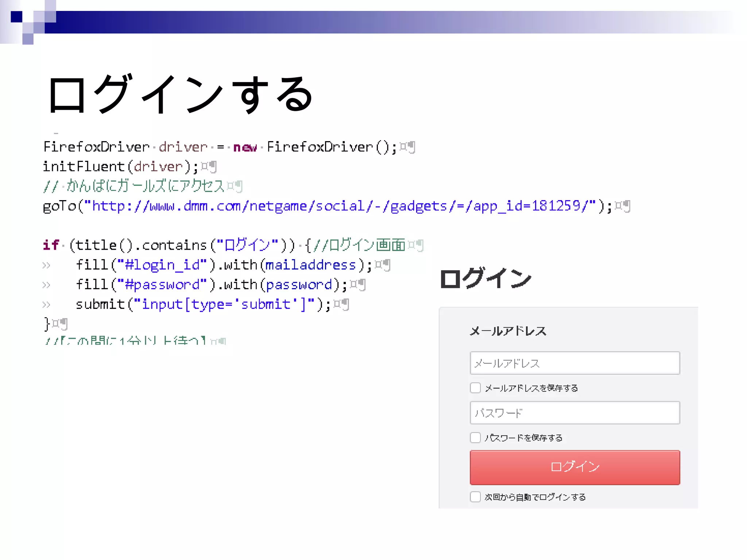Check the パスワードを保存する checkbox

tap(475, 437)
